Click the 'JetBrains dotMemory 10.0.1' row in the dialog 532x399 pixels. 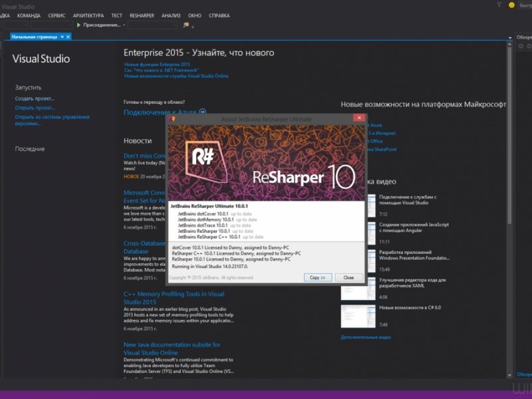[x=217, y=219]
